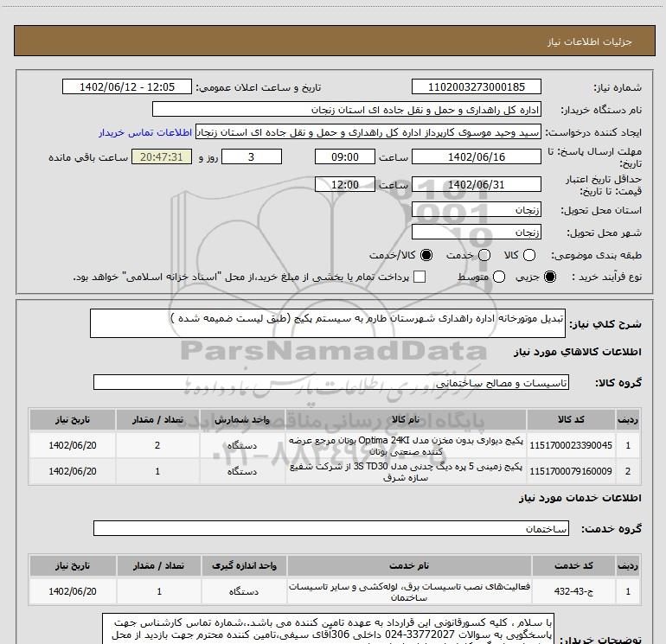Screen dimensions: 666x644
Task: Click the نام خدمت column header
Action: (409, 565)
